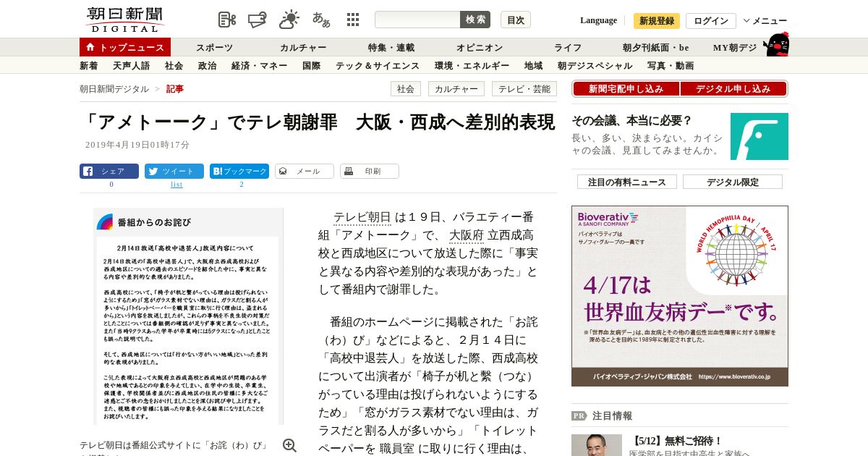Click the Asahi Shimbun Digital logo

point(124,20)
